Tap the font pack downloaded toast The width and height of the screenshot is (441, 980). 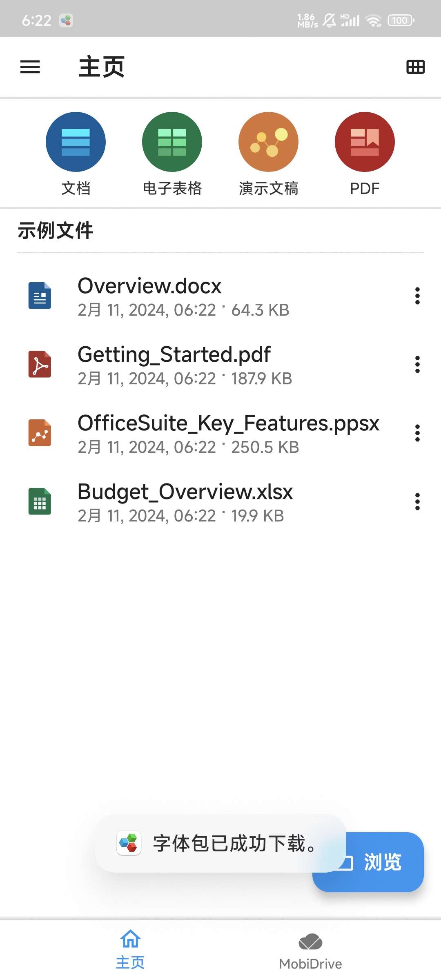click(x=220, y=844)
